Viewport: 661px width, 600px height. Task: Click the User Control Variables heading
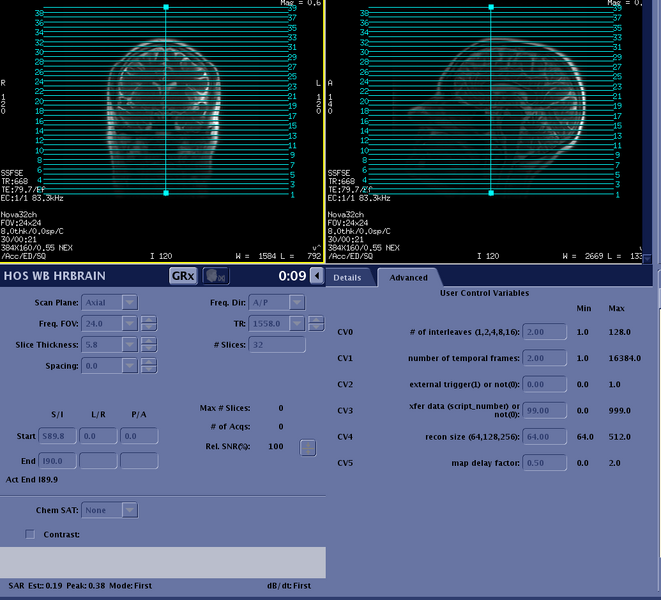484,293
